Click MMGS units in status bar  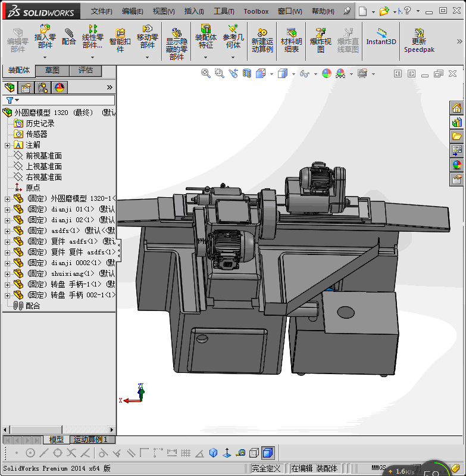[x=379, y=468]
